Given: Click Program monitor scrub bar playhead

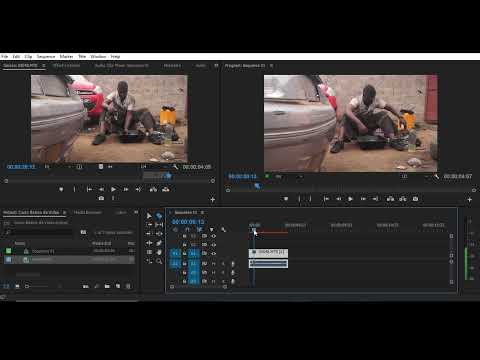Looking at the screenshot, I should 257,186.
